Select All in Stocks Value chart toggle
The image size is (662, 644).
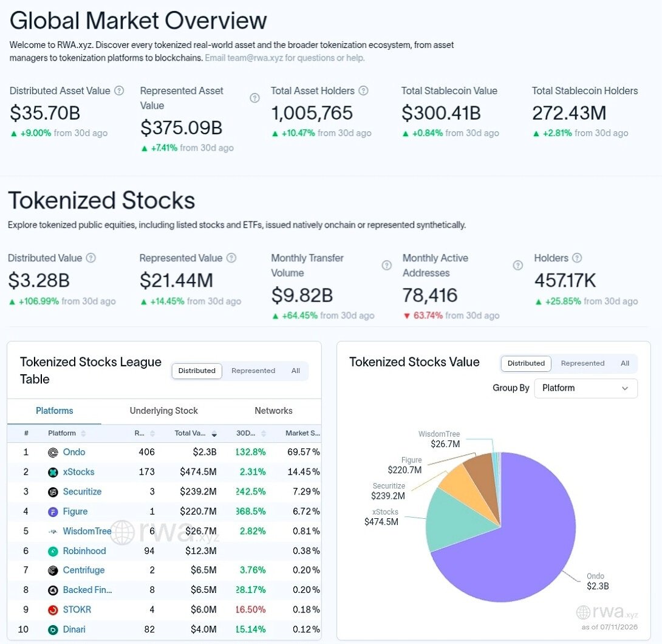click(625, 363)
